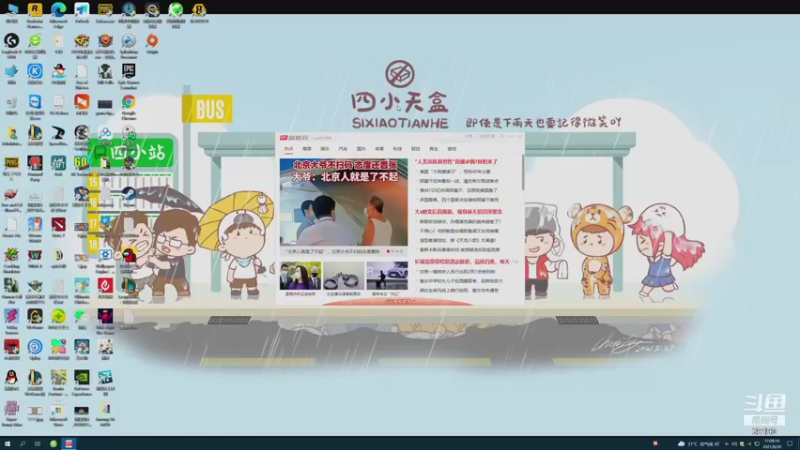The width and height of the screenshot is (800, 450).
Task: Open Task View from the taskbar
Action: pyautogui.click(x=37, y=444)
